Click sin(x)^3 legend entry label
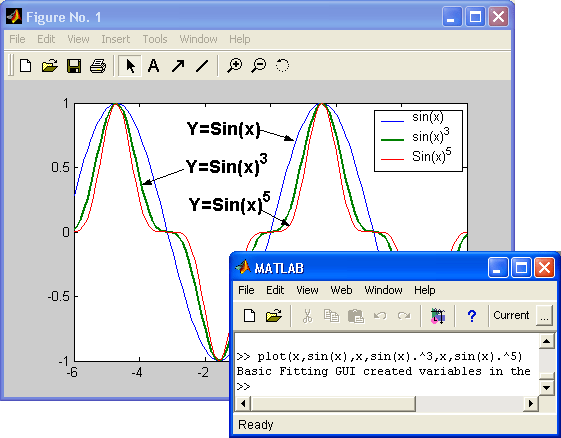Screen dimensions: 561x438 point(431,136)
